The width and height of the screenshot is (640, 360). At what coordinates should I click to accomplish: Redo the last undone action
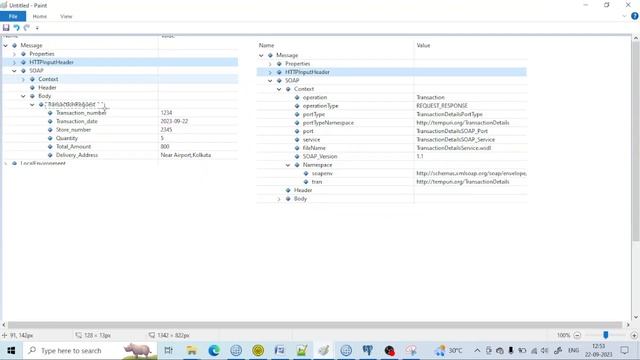click(27, 28)
